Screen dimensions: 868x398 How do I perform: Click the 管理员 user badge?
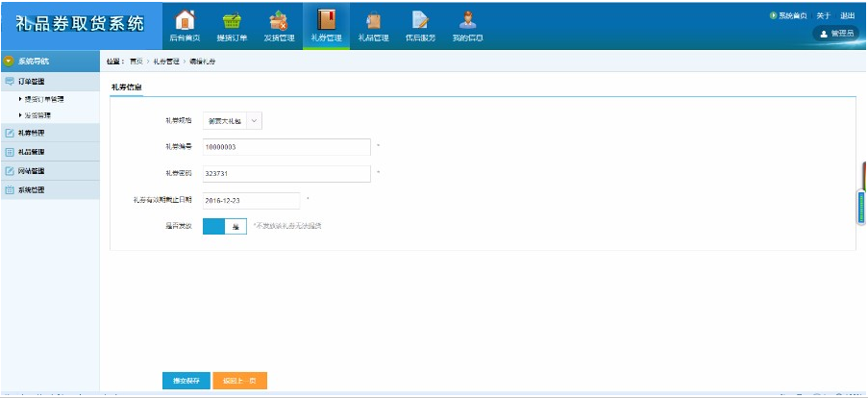(x=835, y=33)
